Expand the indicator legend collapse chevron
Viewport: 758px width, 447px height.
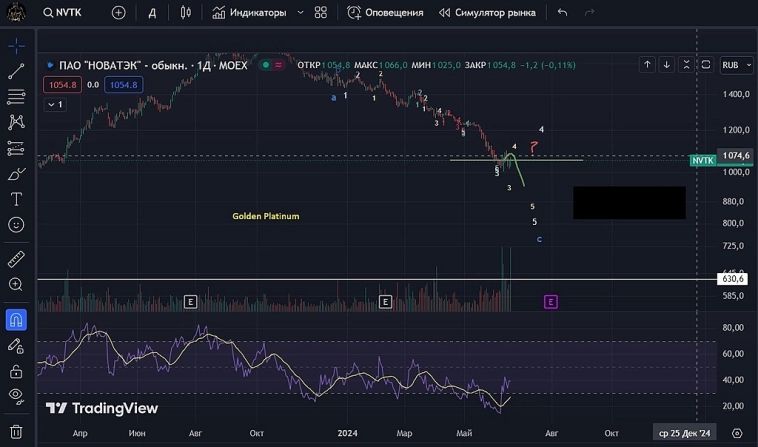[x=56, y=104]
